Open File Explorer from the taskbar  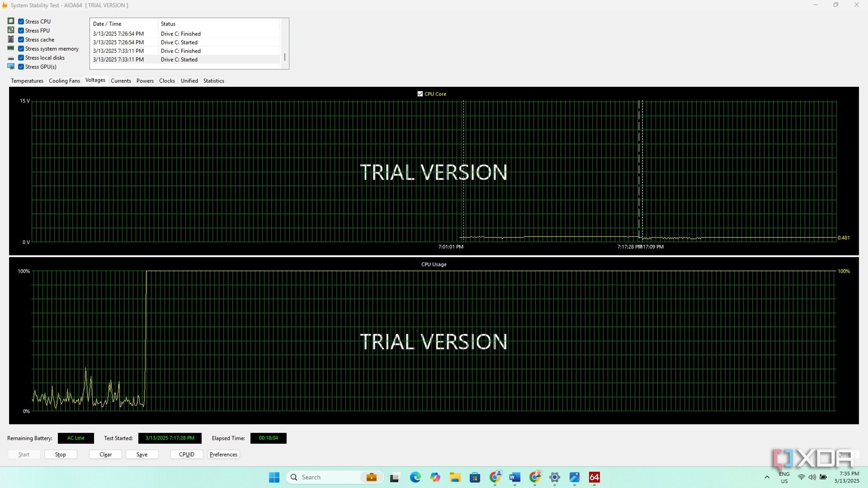click(455, 477)
